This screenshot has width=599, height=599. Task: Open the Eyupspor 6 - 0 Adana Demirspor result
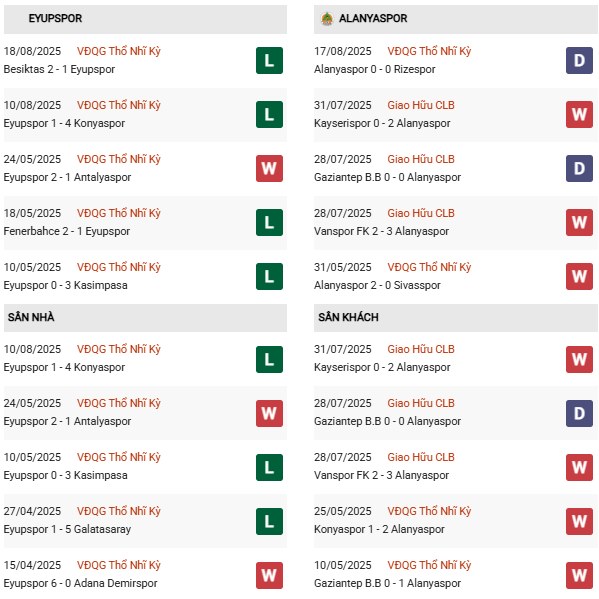80,583
